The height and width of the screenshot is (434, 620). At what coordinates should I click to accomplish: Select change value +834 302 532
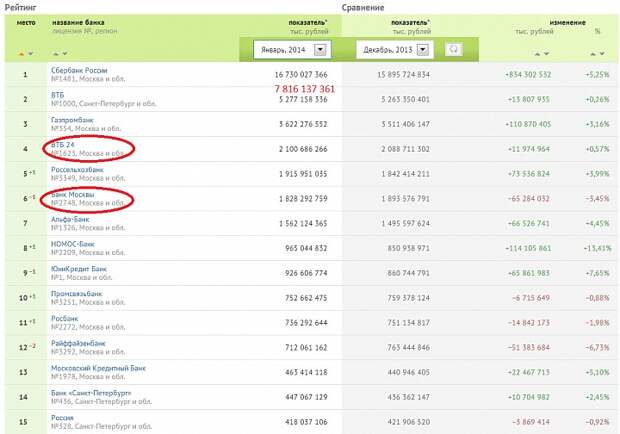[527, 74]
